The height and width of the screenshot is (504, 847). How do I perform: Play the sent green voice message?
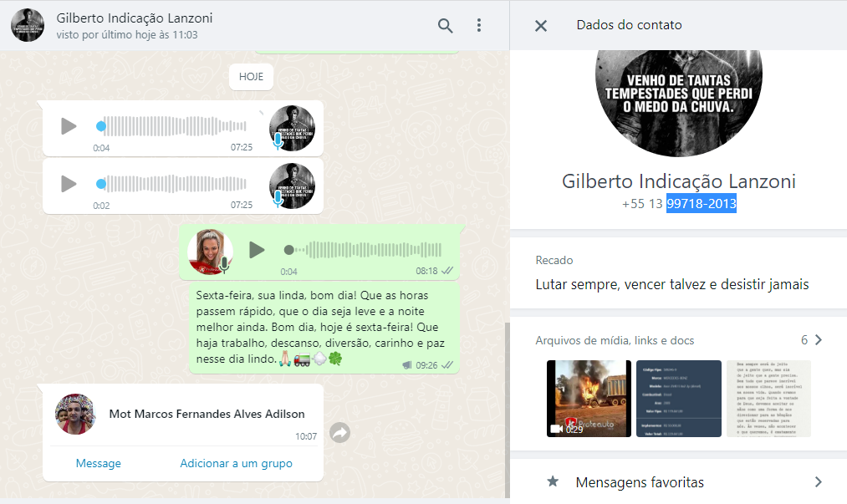[257, 249]
